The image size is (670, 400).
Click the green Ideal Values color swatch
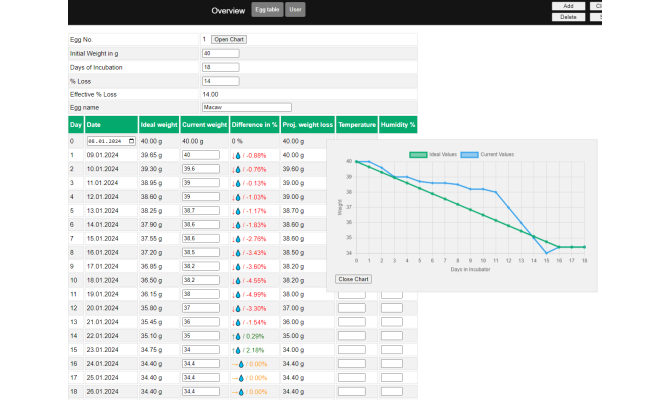(418, 155)
